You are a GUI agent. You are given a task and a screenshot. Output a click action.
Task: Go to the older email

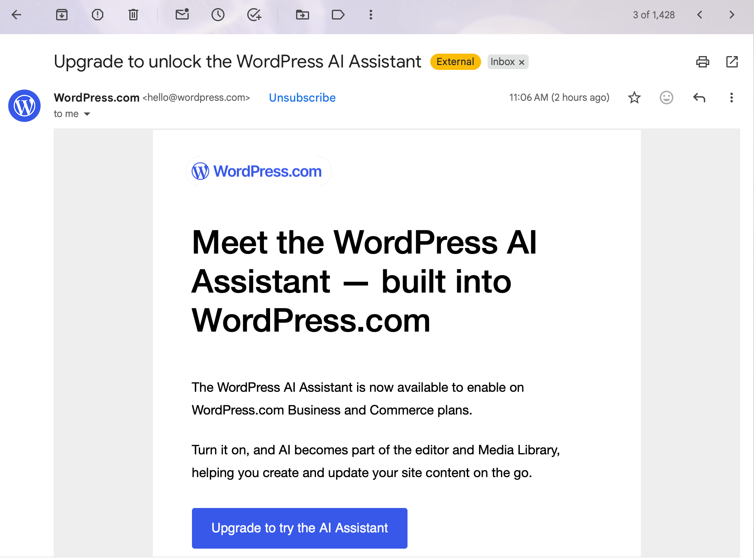(x=732, y=15)
